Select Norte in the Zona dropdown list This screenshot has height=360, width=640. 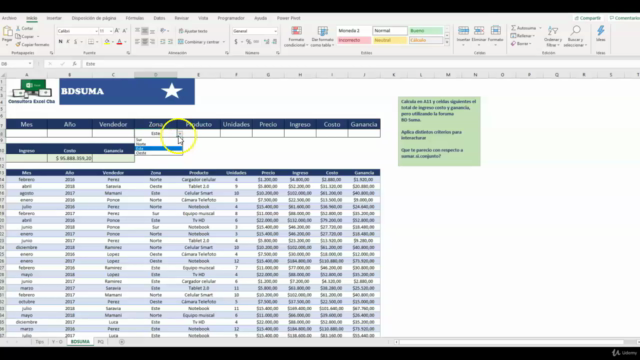(x=159, y=144)
